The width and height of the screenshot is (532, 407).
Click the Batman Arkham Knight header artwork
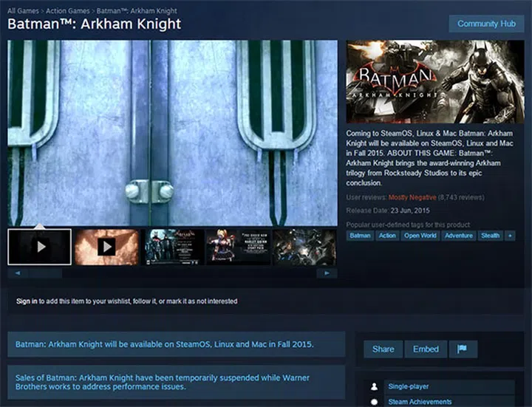[435, 82]
